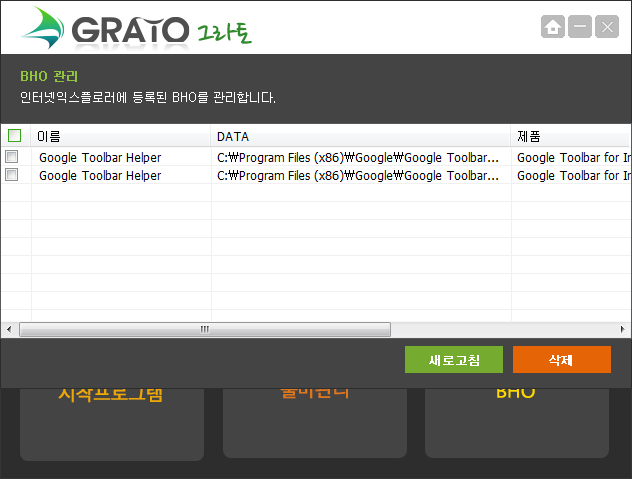Click the horizontal scrollbar right arrow
This screenshot has width=632, height=479.
tap(623, 329)
